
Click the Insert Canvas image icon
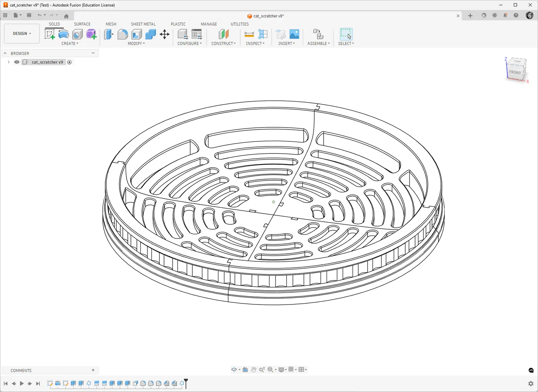294,34
